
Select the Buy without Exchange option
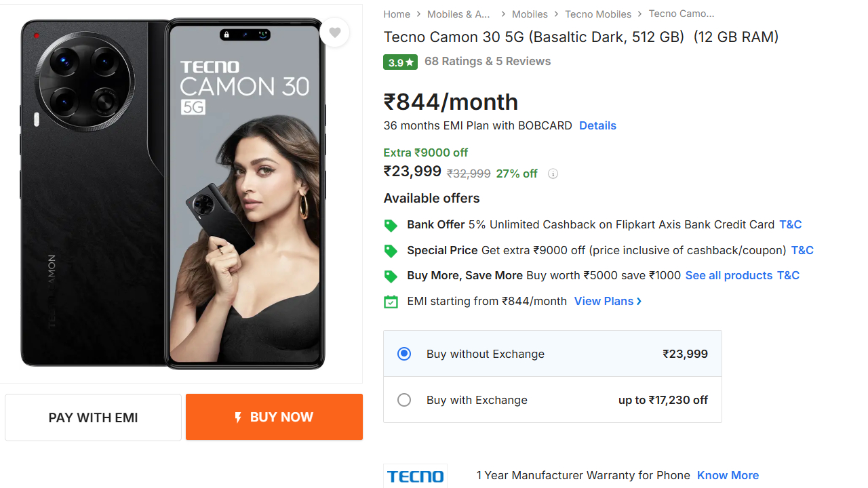404,353
